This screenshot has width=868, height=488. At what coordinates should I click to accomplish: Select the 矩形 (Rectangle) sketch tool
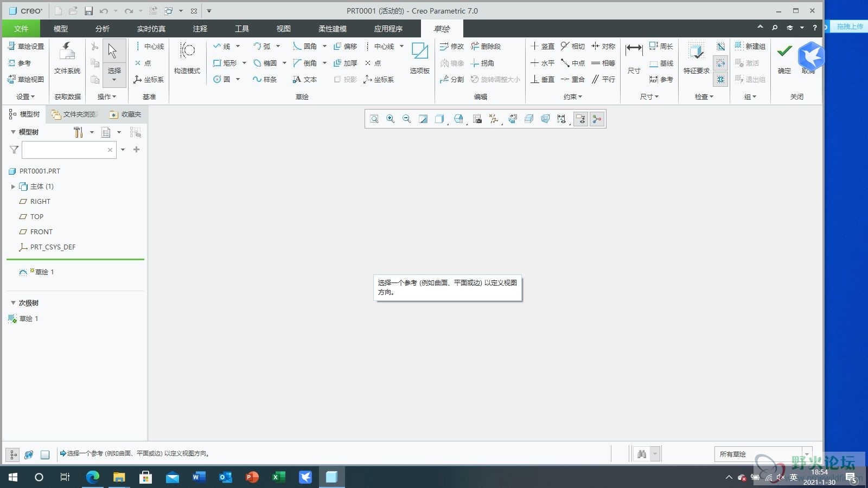click(x=225, y=63)
